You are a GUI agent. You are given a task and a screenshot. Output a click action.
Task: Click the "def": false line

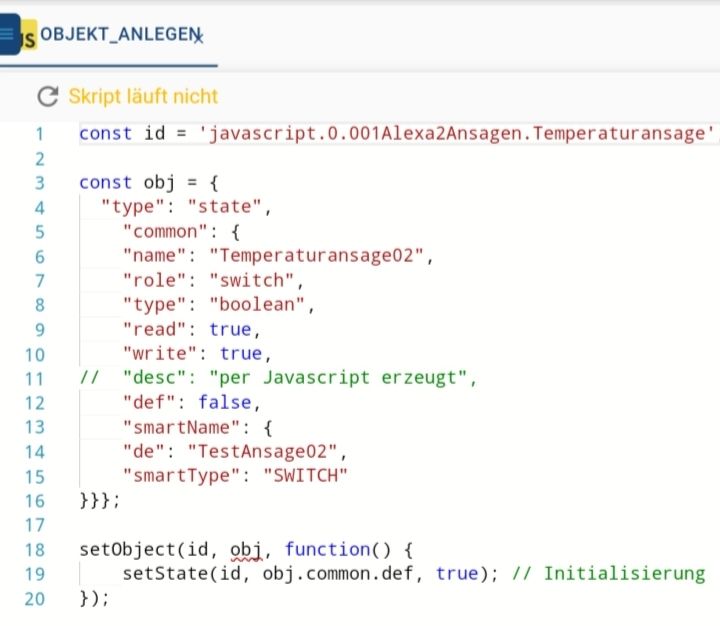point(191,402)
